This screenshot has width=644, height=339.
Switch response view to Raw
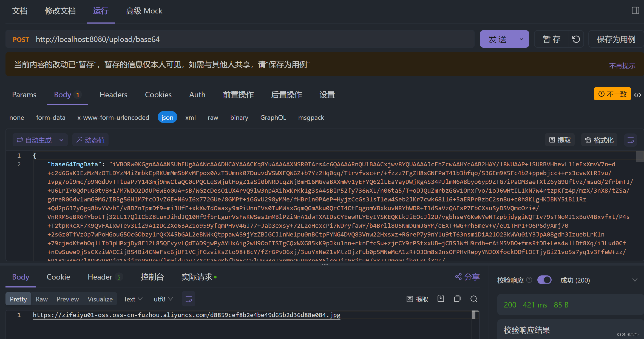42,299
